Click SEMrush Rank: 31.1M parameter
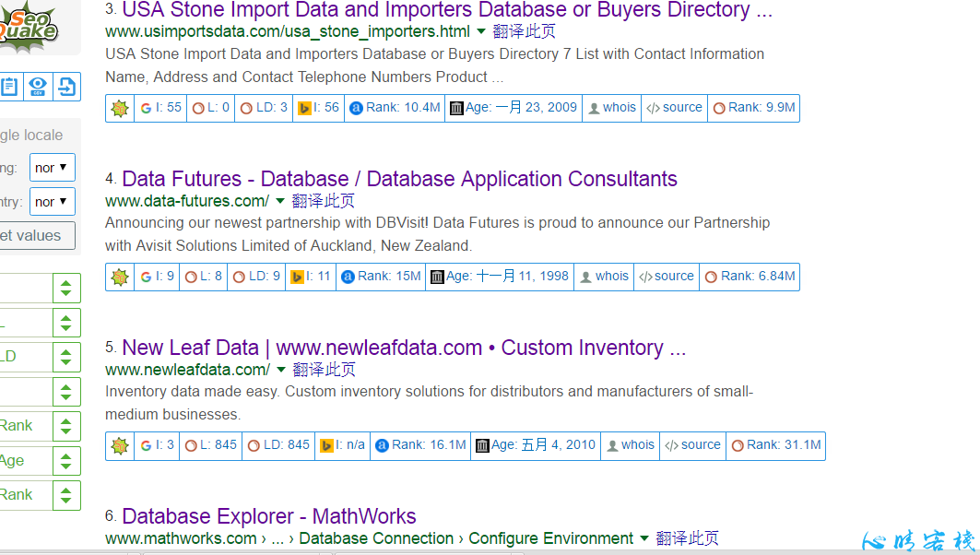 click(x=776, y=445)
